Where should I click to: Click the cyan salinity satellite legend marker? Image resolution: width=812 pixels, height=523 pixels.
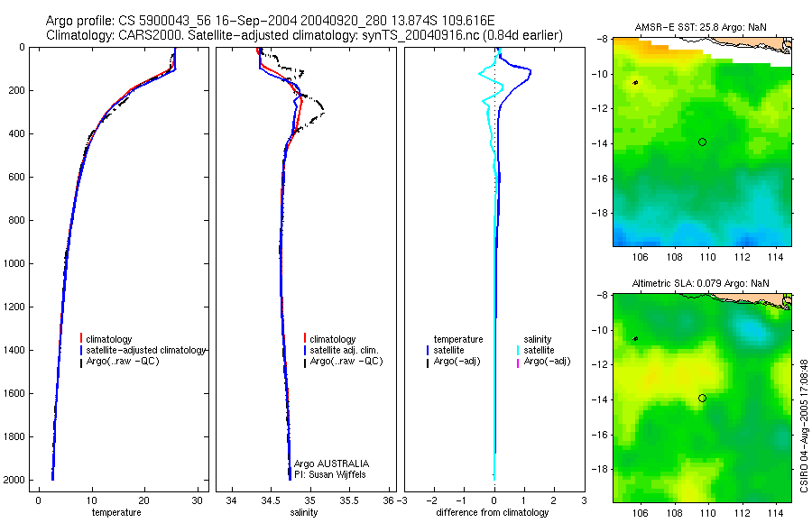click(x=518, y=351)
